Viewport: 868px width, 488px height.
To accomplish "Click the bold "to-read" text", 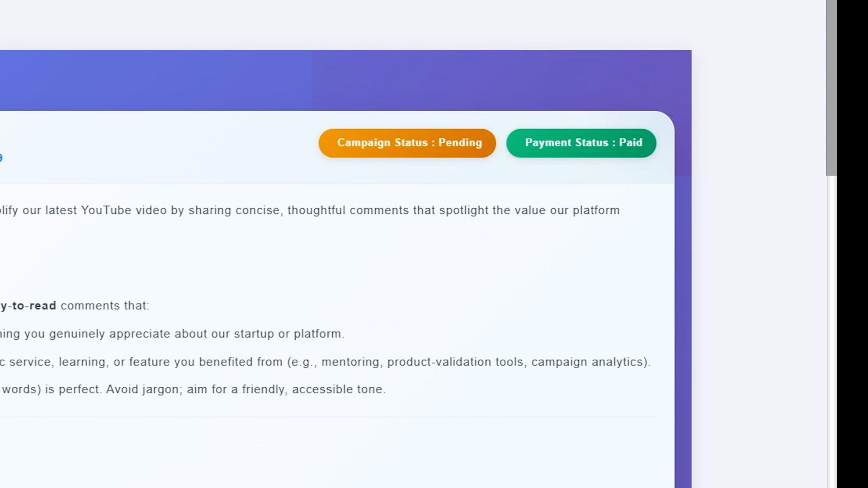I will pos(34,305).
